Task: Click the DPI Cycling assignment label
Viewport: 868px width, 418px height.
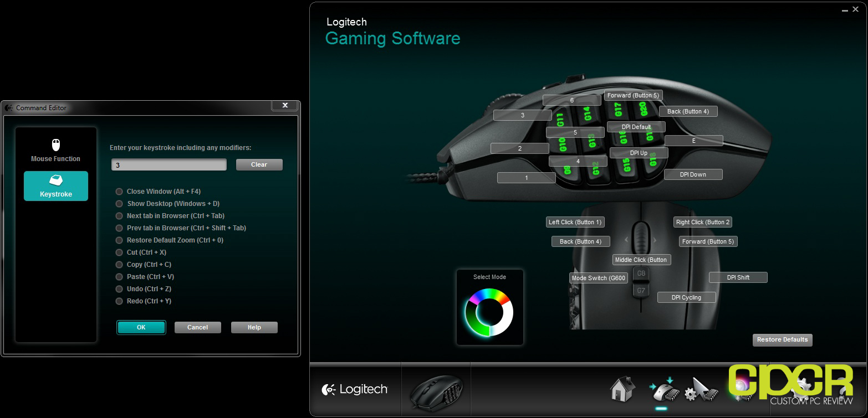Action: (687, 297)
